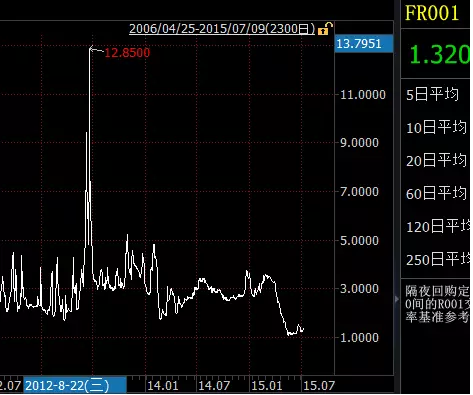
Task: Click the 15.07 time axis label
Action: (319, 386)
